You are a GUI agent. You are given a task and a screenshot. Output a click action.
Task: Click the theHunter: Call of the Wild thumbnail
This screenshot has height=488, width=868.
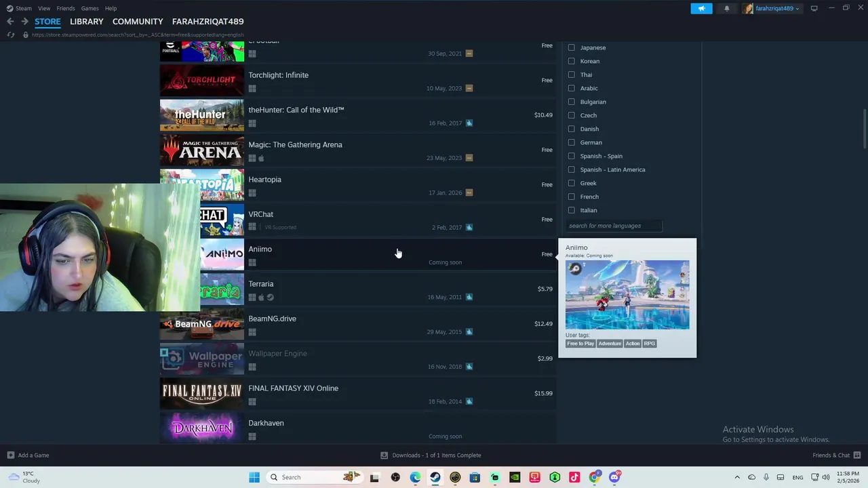[202, 115]
